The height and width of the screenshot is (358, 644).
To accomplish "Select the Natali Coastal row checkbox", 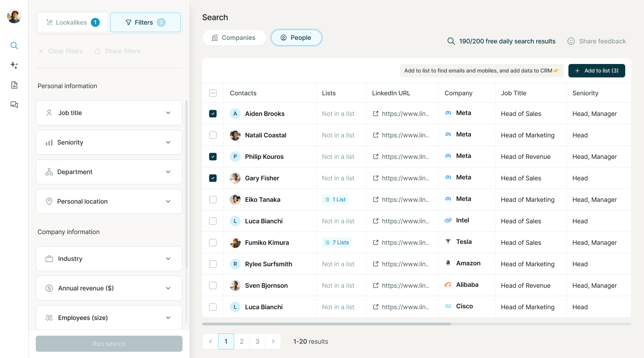I will click(x=213, y=135).
